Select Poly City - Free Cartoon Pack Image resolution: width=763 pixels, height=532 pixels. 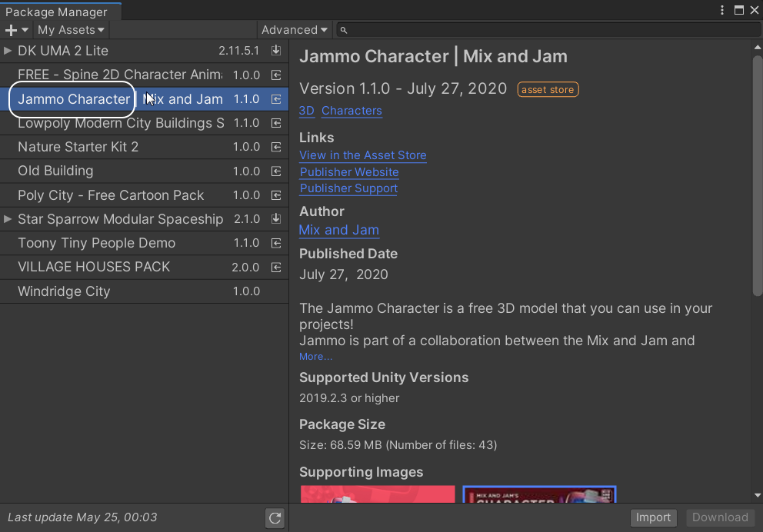pos(144,195)
